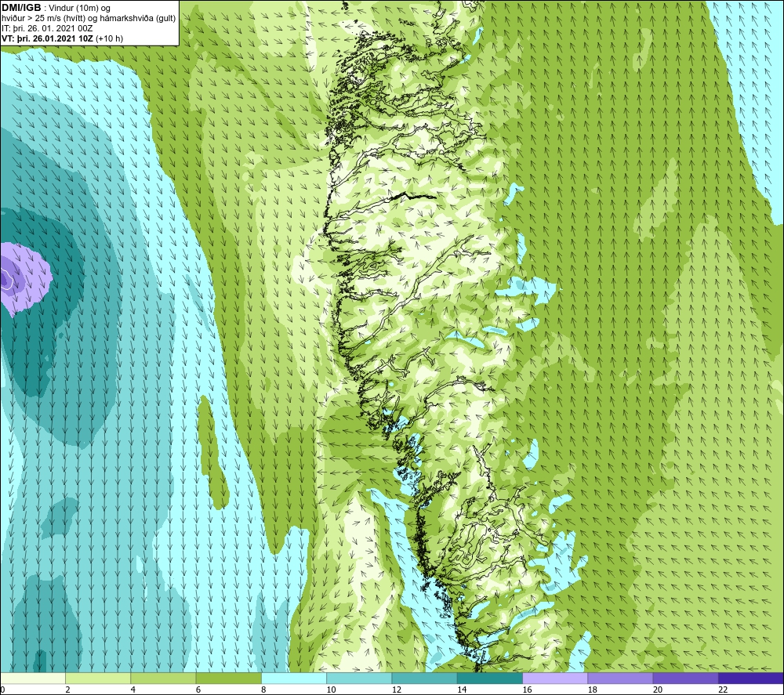
Task: Click the 14–16 m/s dark teal swatch
Action: 490,678
